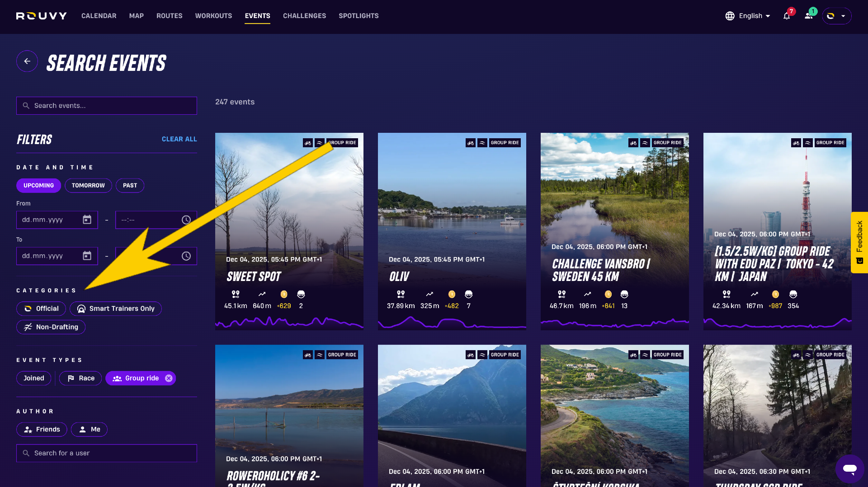868x487 pixels.
Task: Open the From date calendar picker
Action: (x=87, y=220)
